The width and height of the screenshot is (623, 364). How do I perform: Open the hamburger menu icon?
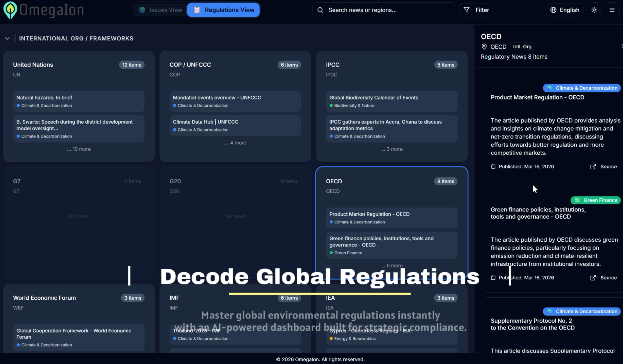click(x=612, y=10)
